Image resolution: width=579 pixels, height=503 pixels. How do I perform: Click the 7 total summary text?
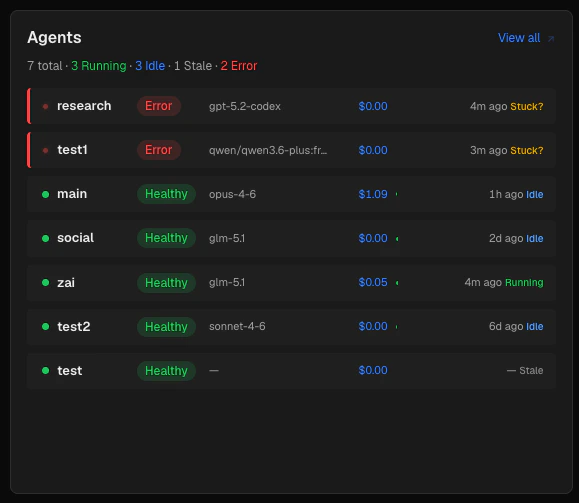click(x=45, y=66)
